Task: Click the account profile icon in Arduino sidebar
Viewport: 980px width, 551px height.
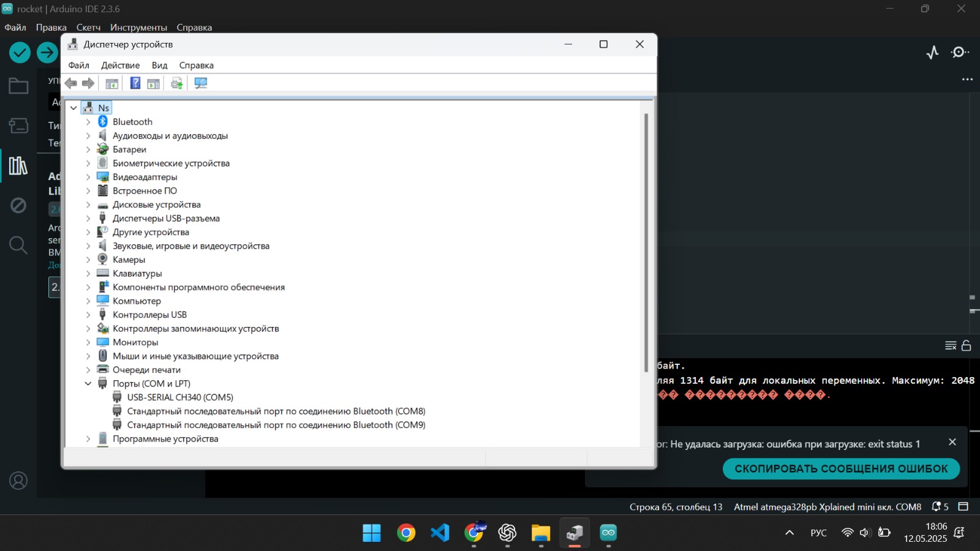Action: [18, 481]
